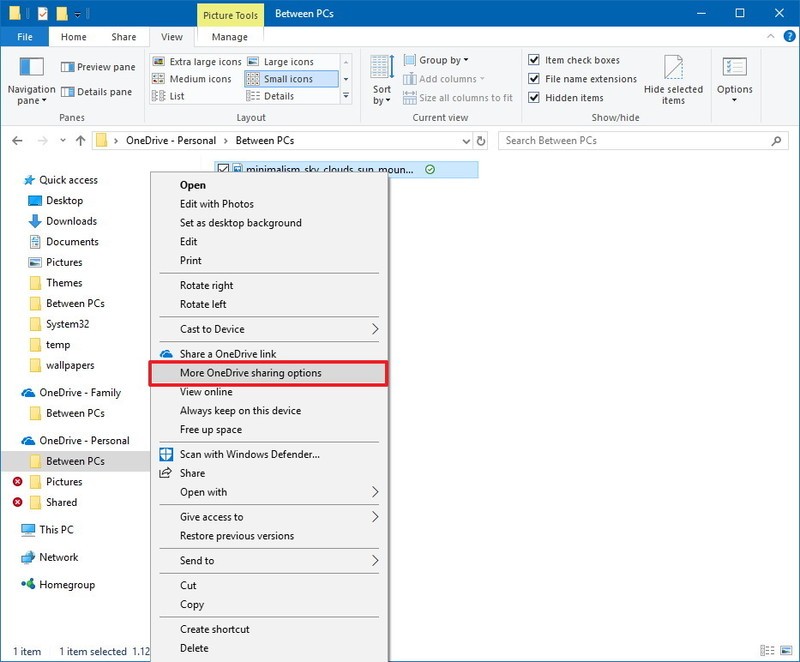Open wallpapers folder in sidebar
Screen dimensions: 800x662
(62, 365)
